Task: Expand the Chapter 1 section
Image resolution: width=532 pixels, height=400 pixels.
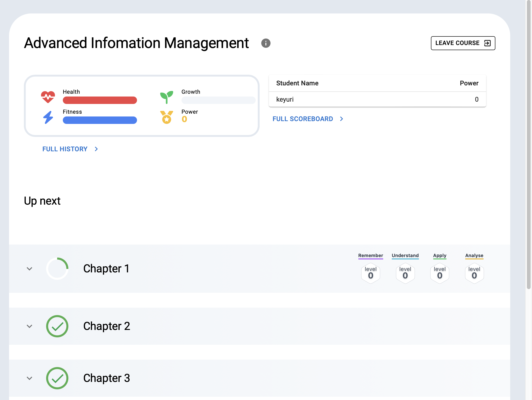Action: 29,269
